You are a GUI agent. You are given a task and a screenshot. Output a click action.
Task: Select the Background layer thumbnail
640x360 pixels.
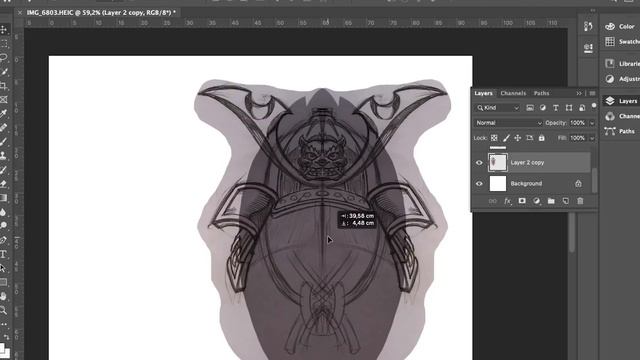coord(498,184)
